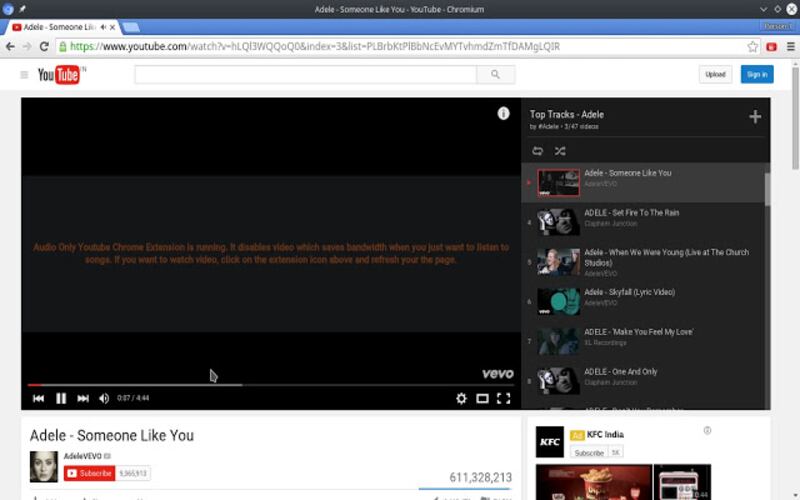The height and width of the screenshot is (500, 800).
Task: Click the #Adele playlist author link
Action: point(548,127)
